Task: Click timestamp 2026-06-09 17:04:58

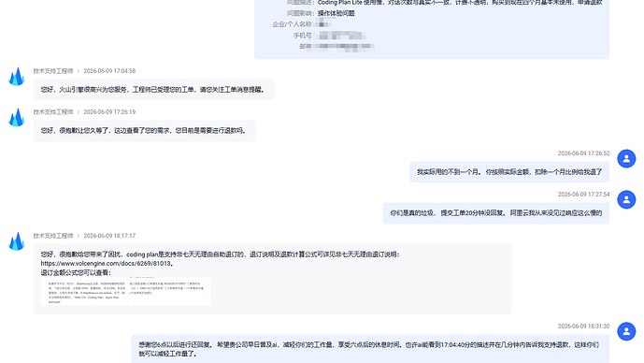Action: click(109, 71)
